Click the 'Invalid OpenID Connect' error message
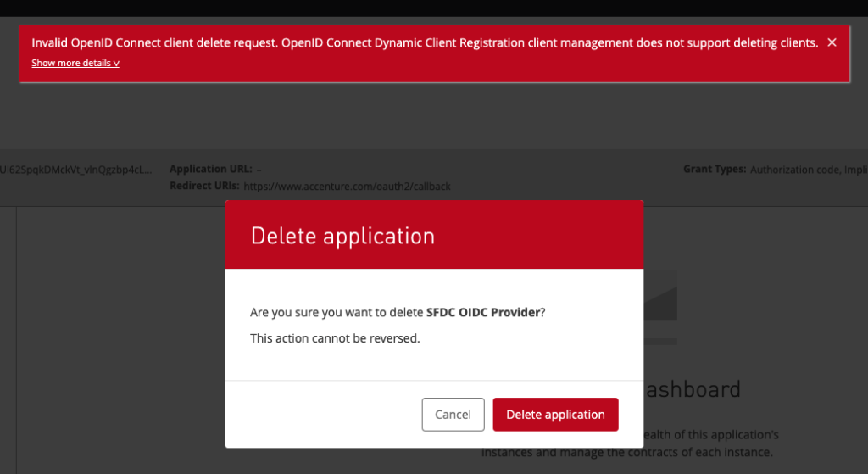 [x=424, y=42]
